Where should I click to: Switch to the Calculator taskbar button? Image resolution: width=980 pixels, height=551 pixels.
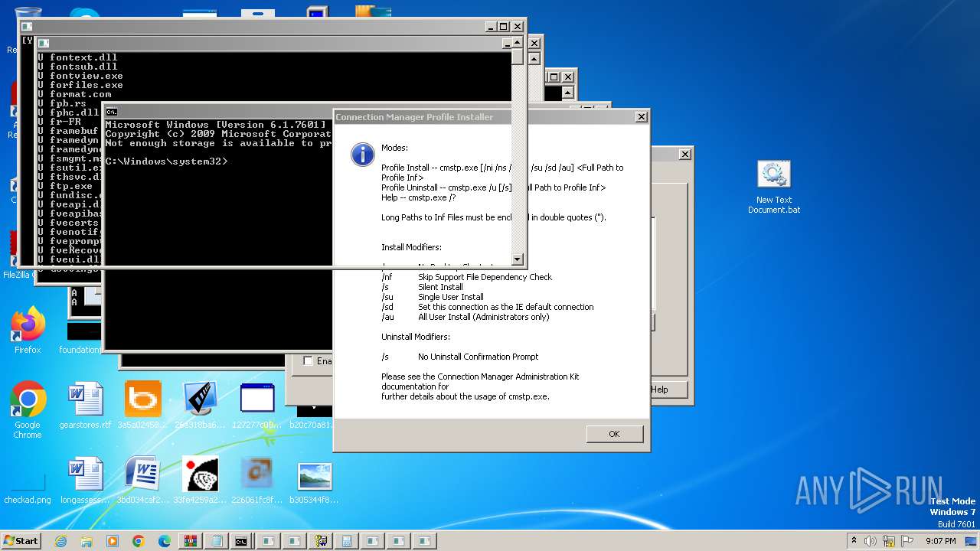pos(346,541)
